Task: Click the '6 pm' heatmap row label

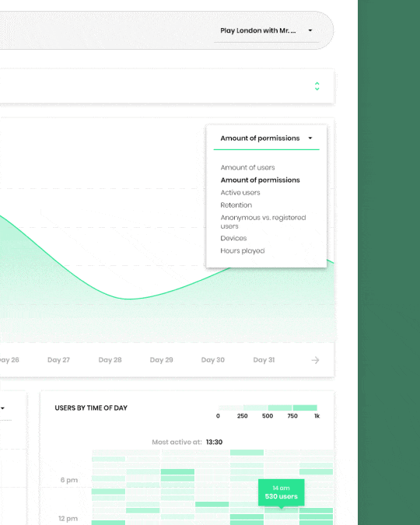Action: point(69,480)
